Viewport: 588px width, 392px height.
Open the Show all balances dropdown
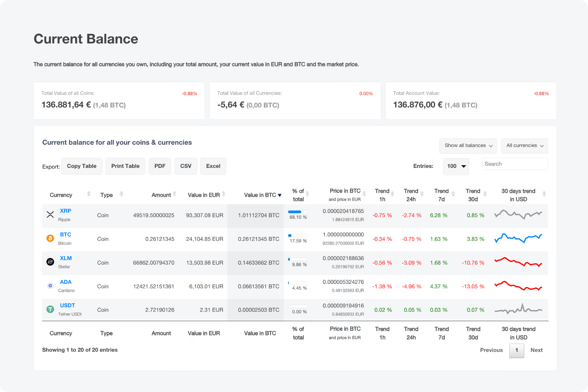[x=468, y=146]
